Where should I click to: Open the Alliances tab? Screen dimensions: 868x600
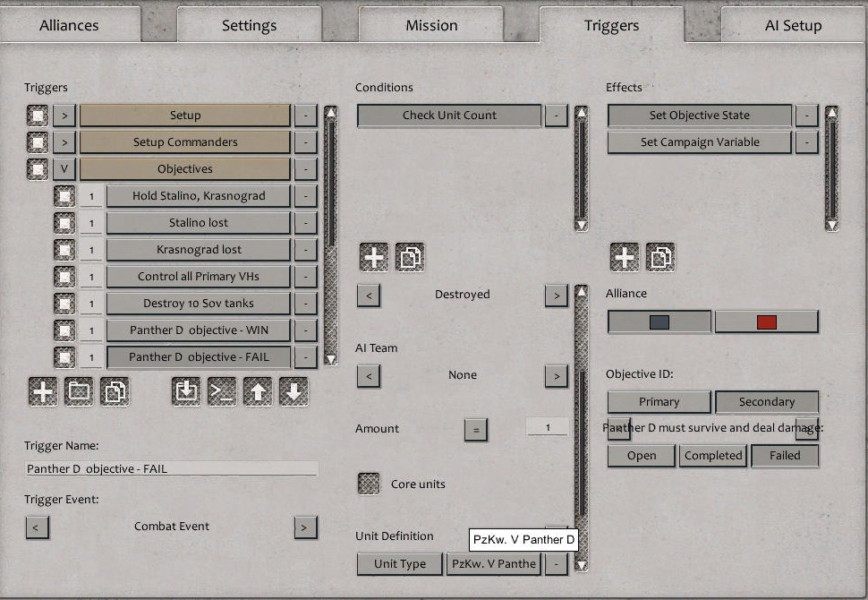pyautogui.click(x=69, y=25)
